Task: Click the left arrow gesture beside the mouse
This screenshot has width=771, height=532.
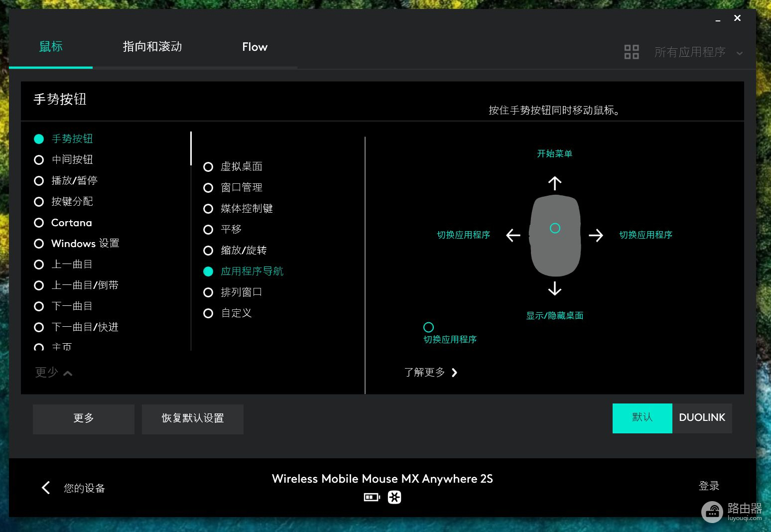Action: click(513, 235)
